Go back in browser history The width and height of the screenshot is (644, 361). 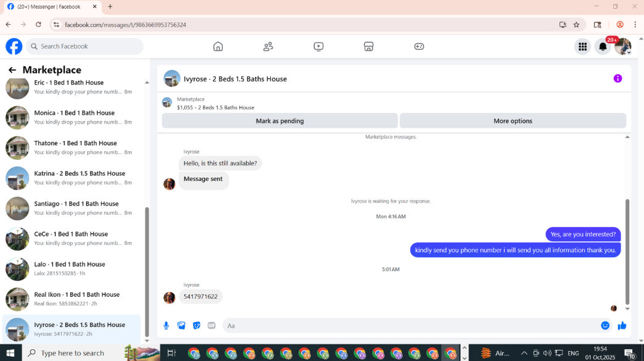8,25
